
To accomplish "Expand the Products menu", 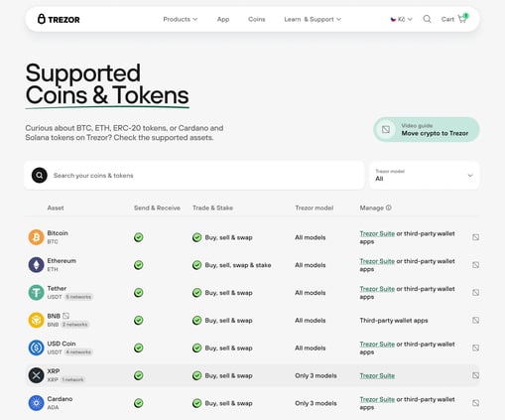I will 181,19.
